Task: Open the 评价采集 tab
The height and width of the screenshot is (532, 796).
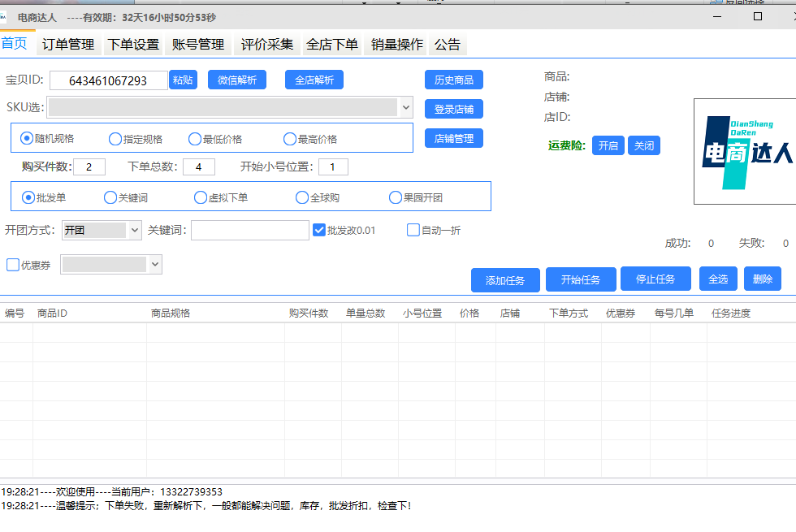Action: (x=266, y=44)
